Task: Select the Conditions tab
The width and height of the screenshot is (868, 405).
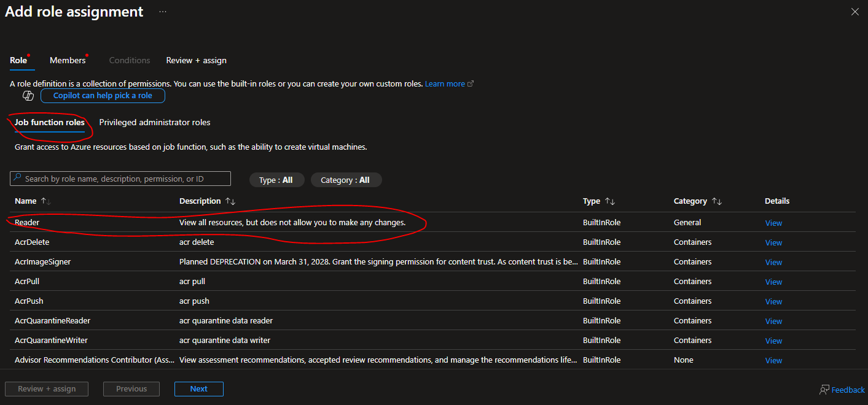Action: [130, 60]
